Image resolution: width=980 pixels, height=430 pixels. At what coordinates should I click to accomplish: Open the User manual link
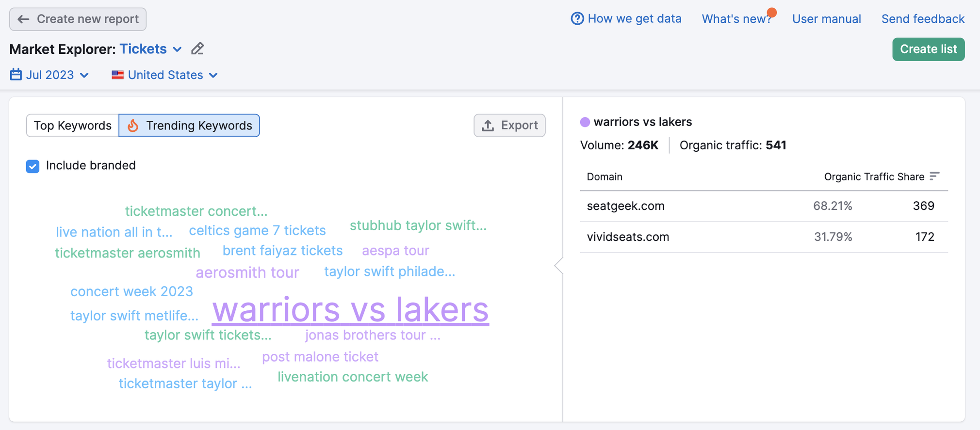[827, 19]
